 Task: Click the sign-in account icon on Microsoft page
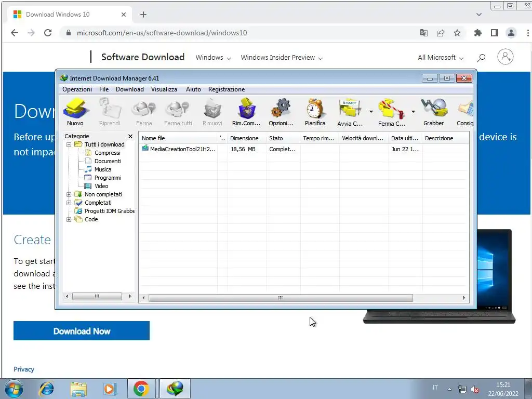(x=505, y=57)
